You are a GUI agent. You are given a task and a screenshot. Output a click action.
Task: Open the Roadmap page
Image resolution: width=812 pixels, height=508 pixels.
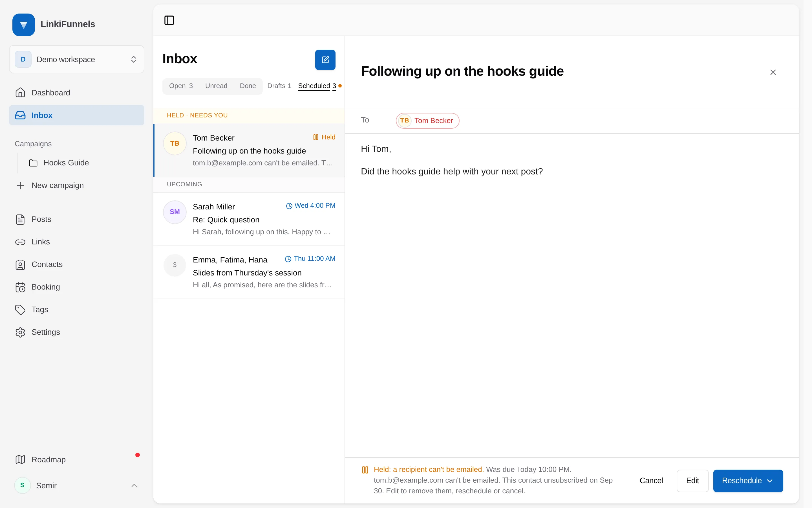coord(76,459)
